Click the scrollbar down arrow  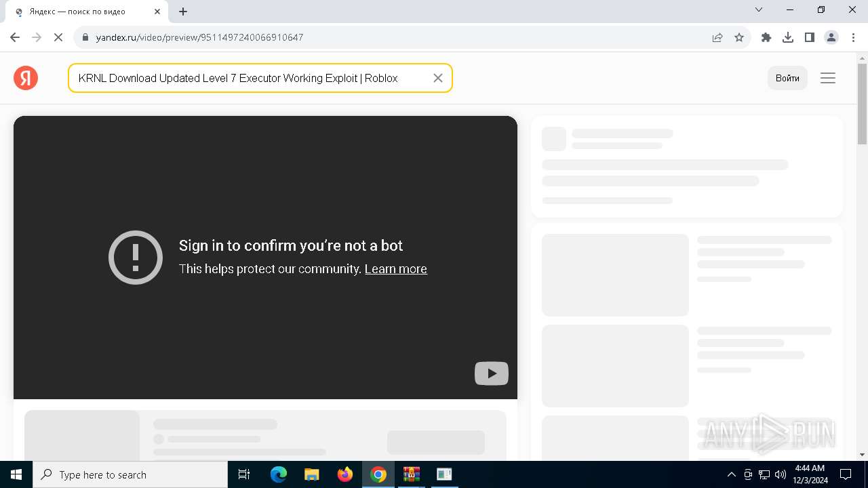click(x=863, y=455)
